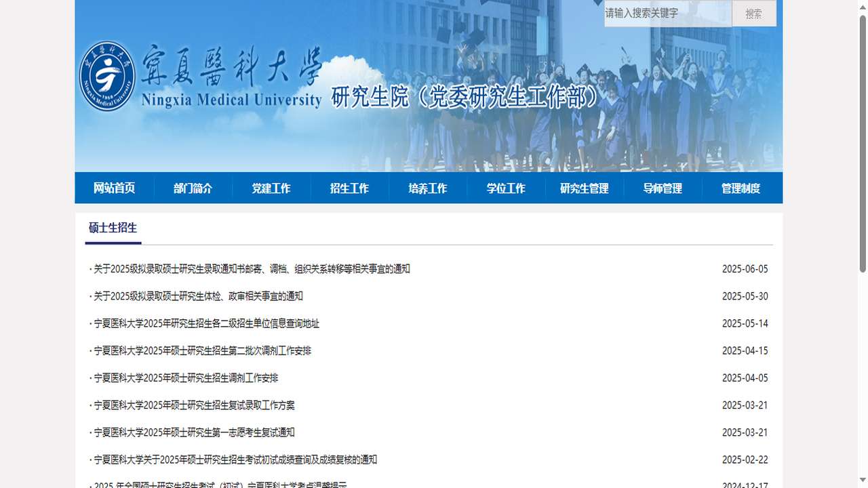
Task: Open the 学位工作 menu item
Action: pyautogui.click(x=506, y=188)
